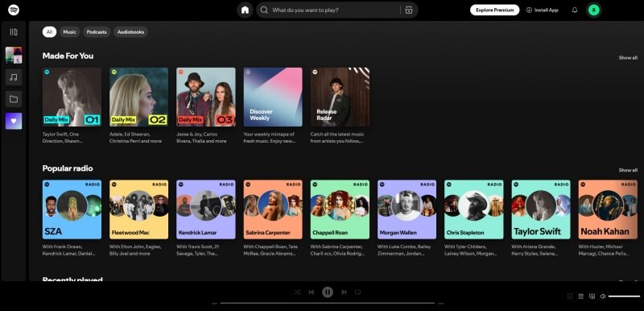Skip to next track

(x=344, y=292)
